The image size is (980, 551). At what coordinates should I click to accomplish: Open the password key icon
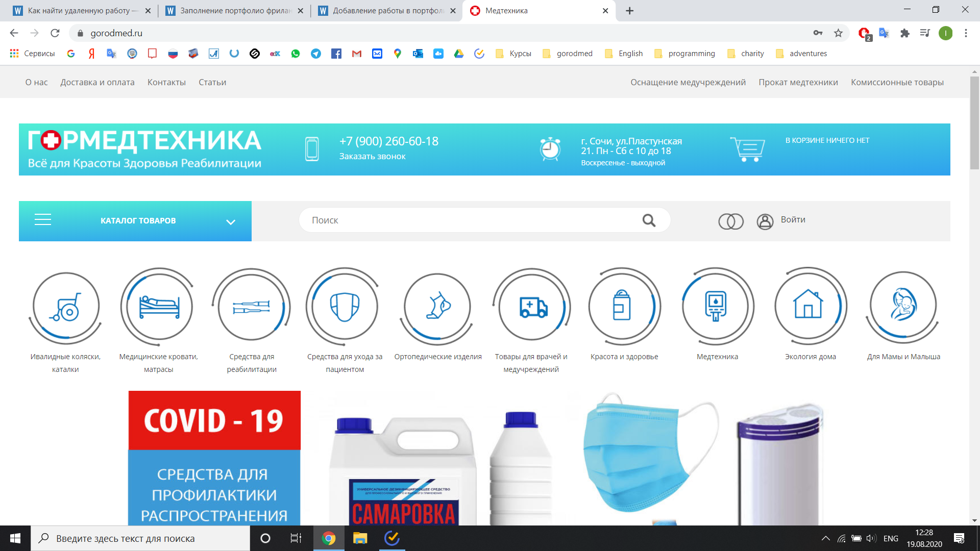tap(818, 33)
